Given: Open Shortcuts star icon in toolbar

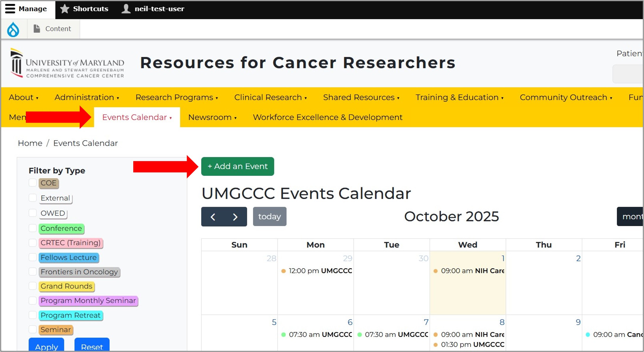Looking at the screenshot, I should [x=65, y=9].
